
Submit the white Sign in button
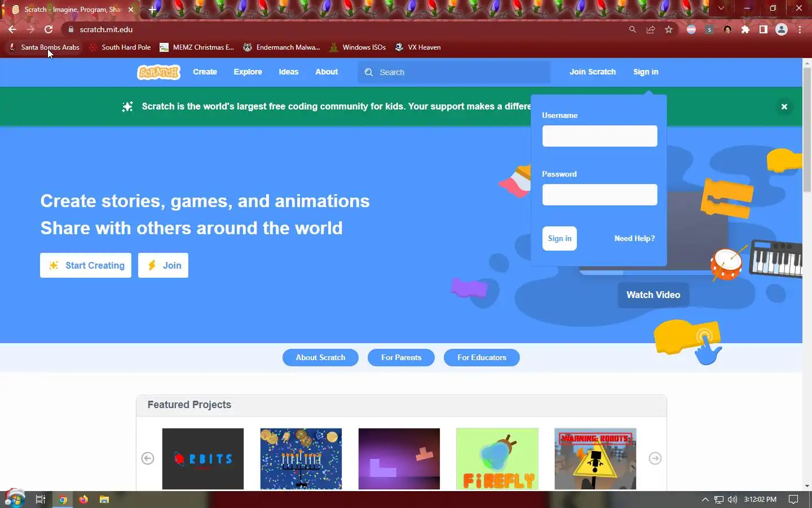(x=559, y=238)
